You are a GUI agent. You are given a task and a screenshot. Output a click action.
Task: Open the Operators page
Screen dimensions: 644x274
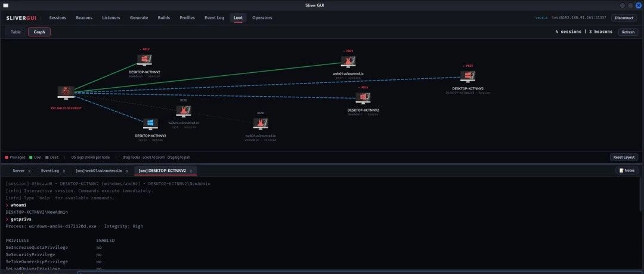pos(262,18)
